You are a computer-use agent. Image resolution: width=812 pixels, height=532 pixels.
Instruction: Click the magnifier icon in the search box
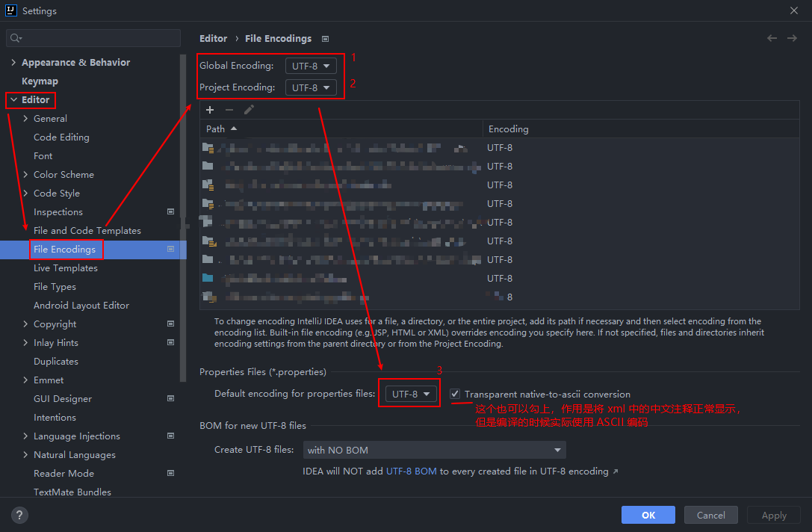click(16, 38)
